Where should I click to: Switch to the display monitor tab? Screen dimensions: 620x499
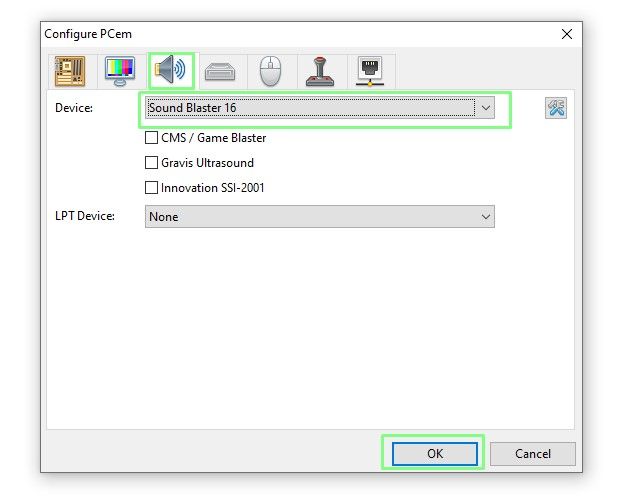tap(120, 71)
